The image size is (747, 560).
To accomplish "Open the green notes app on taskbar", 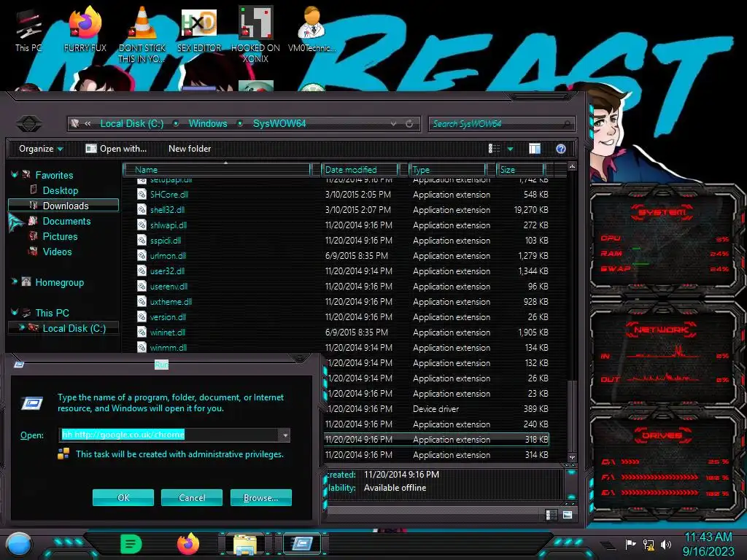I will tap(131, 544).
